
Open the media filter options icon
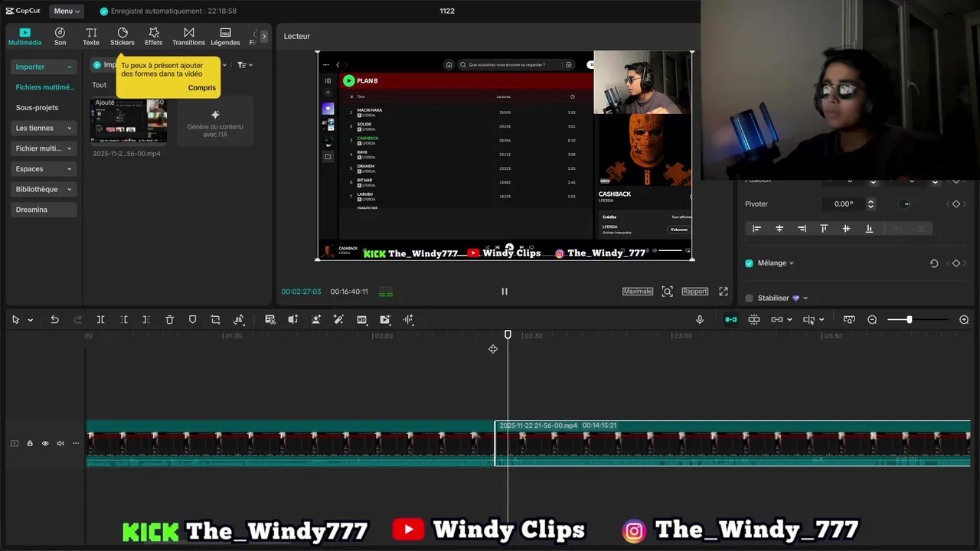244,65
